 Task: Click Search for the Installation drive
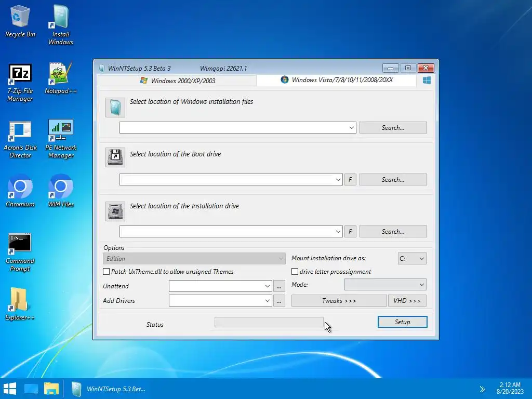pyautogui.click(x=393, y=231)
